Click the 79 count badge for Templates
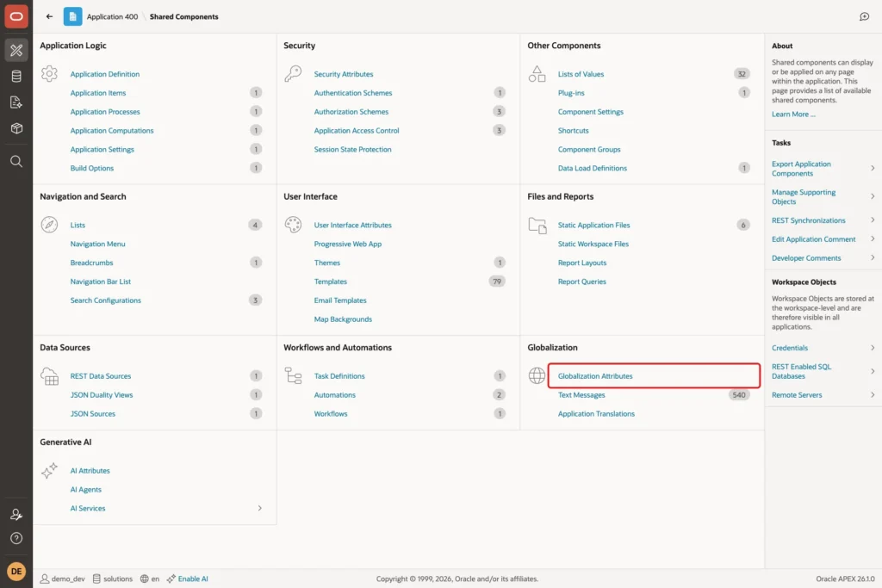Image resolution: width=882 pixels, height=588 pixels. point(497,281)
